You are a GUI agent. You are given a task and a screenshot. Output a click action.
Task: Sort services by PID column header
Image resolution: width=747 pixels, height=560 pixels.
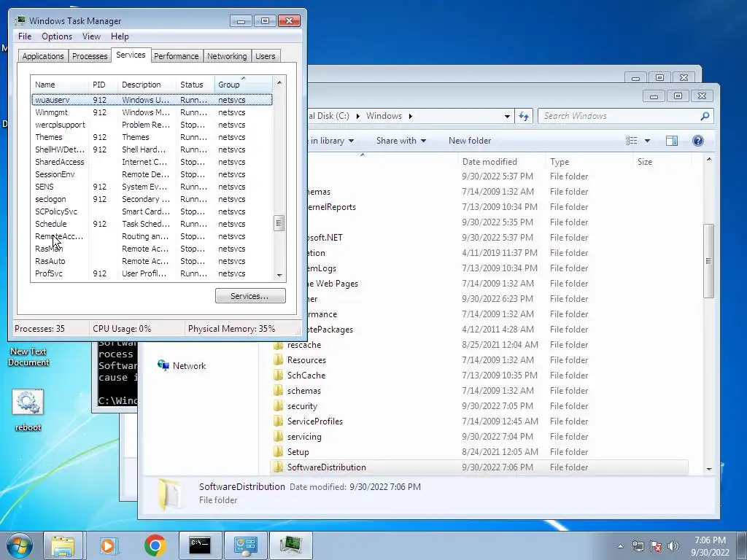pyautogui.click(x=103, y=85)
